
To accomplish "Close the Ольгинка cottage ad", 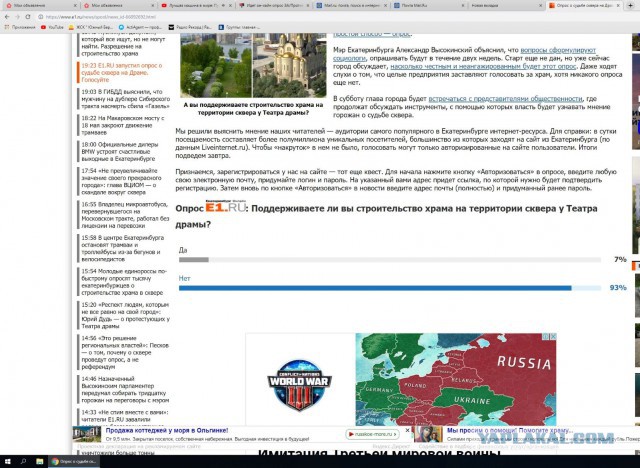I will point(407,430).
